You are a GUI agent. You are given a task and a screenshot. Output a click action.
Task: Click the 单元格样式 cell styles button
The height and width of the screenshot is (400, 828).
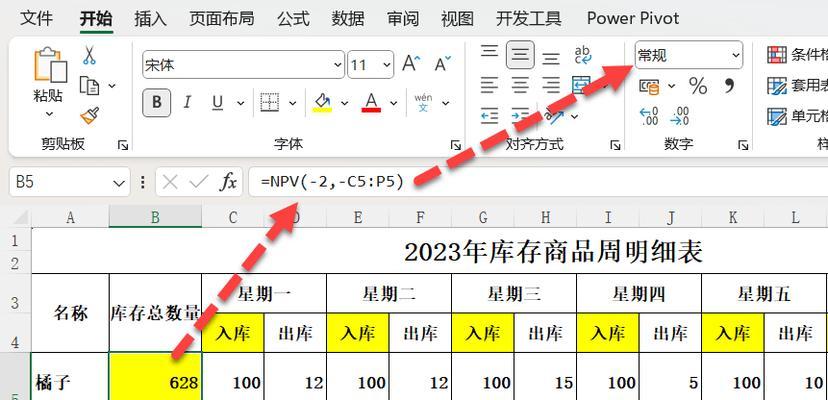[x=797, y=117]
